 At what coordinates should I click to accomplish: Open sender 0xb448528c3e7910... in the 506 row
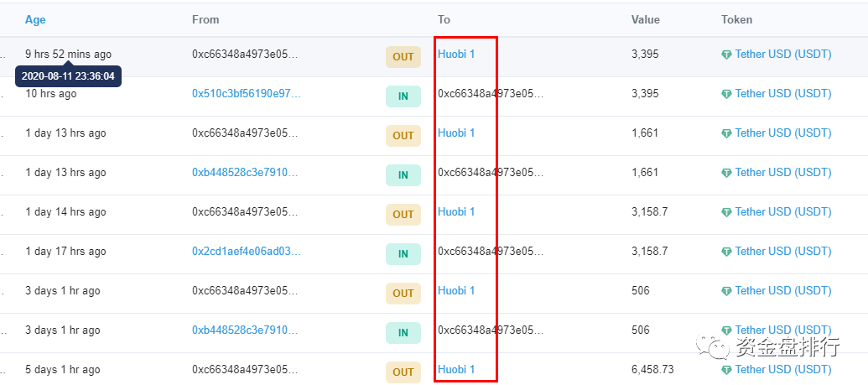click(x=245, y=330)
